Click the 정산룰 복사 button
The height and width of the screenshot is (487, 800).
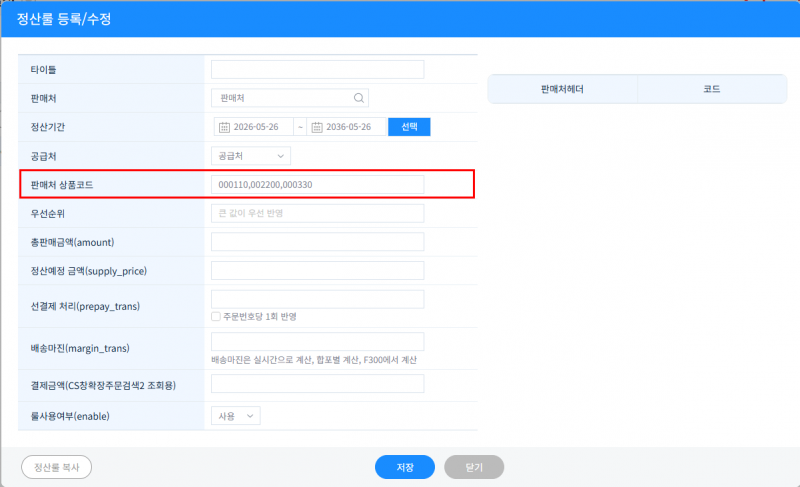point(57,467)
